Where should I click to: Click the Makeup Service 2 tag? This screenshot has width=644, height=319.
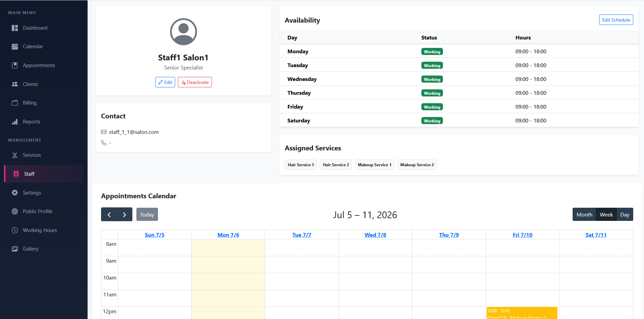417,165
